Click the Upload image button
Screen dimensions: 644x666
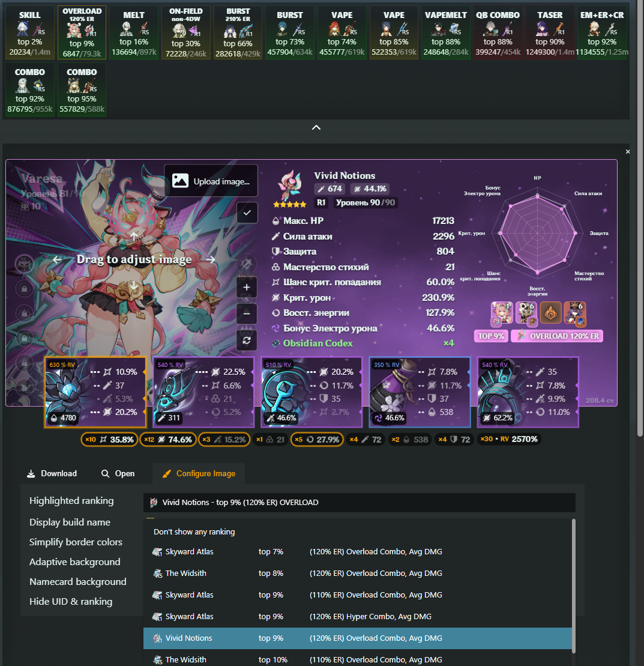point(211,181)
